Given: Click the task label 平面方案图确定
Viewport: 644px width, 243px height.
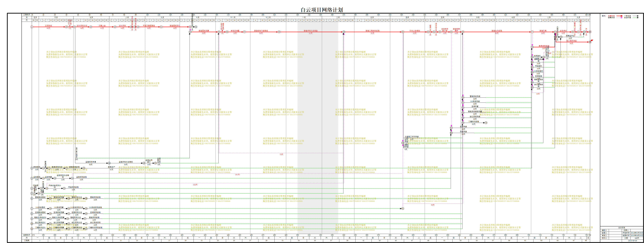Looking at the screenshot, I should (x=149, y=26).
